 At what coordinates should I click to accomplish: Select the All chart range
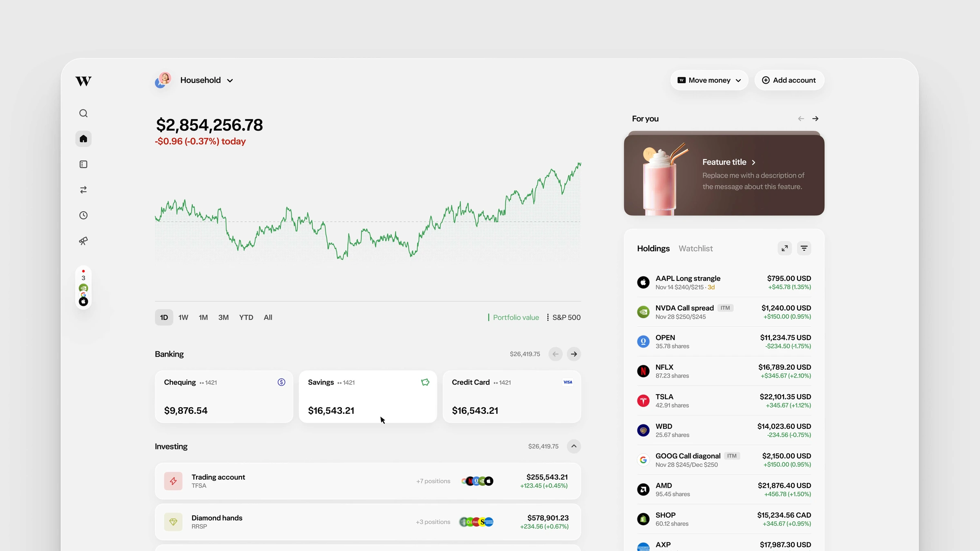click(x=268, y=318)
